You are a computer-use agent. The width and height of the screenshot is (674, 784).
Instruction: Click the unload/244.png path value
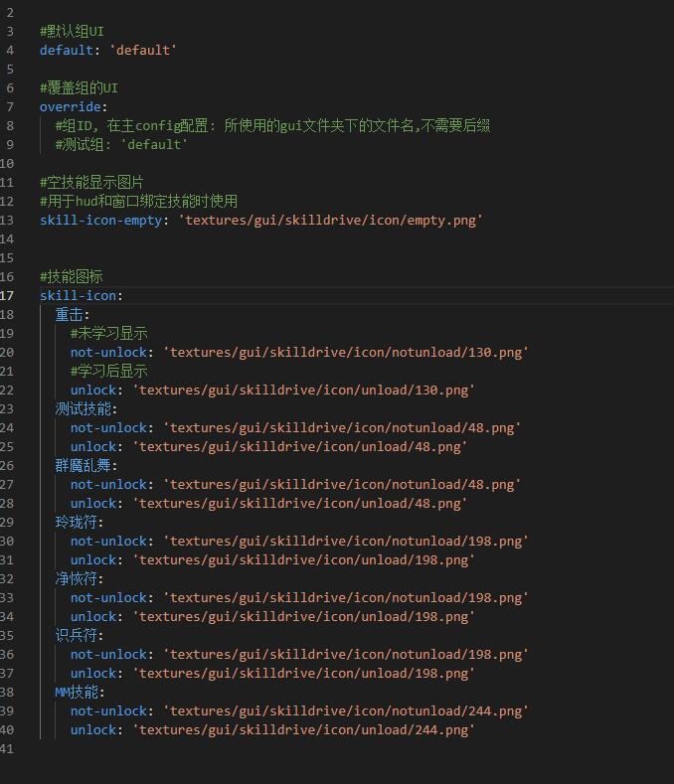303,729
